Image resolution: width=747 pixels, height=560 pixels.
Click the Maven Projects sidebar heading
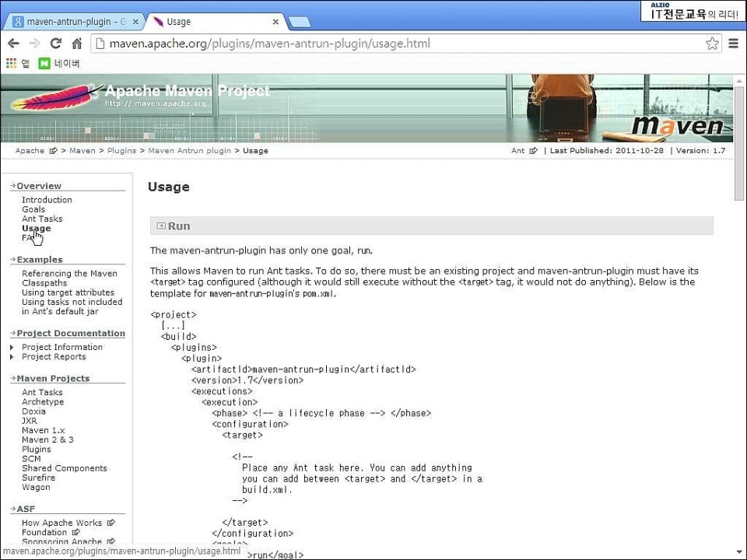(54, 379)
